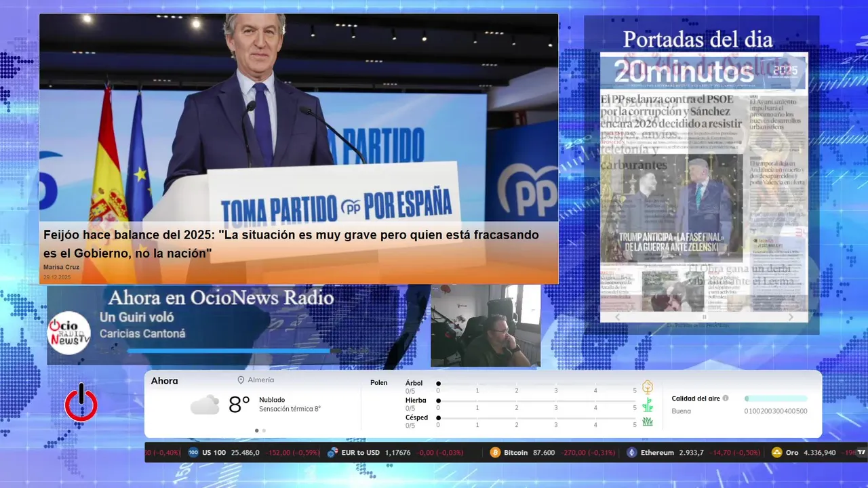Click the Hierba grass pollen icon
The image size is (868, 488).
coord(648,405)
